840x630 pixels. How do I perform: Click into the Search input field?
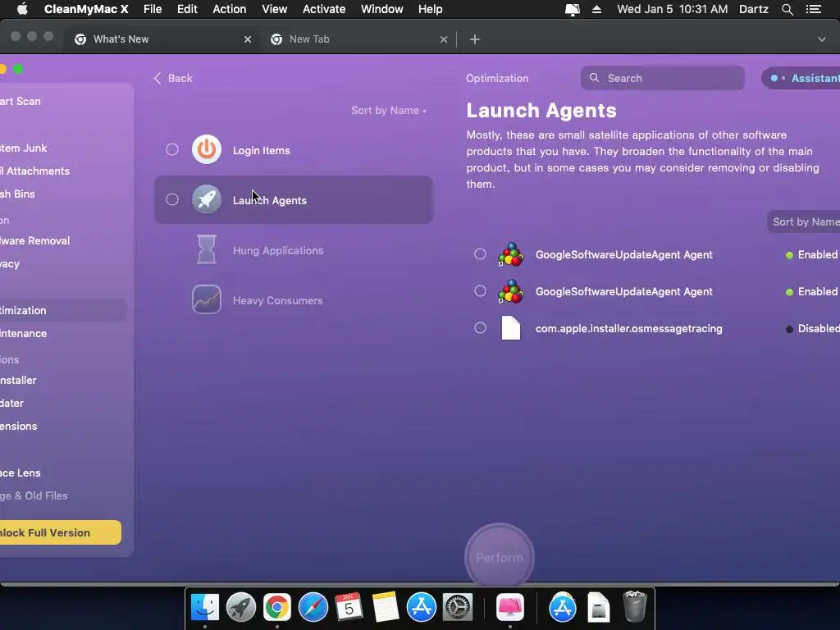(663, 78)
